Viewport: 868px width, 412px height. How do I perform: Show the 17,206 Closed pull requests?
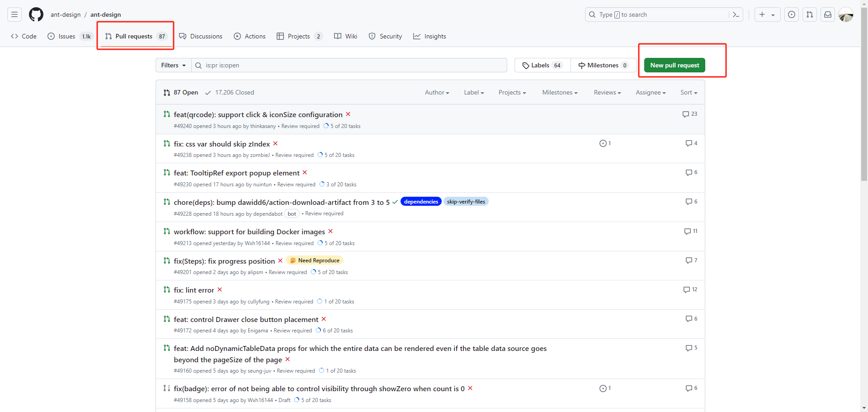230,92
